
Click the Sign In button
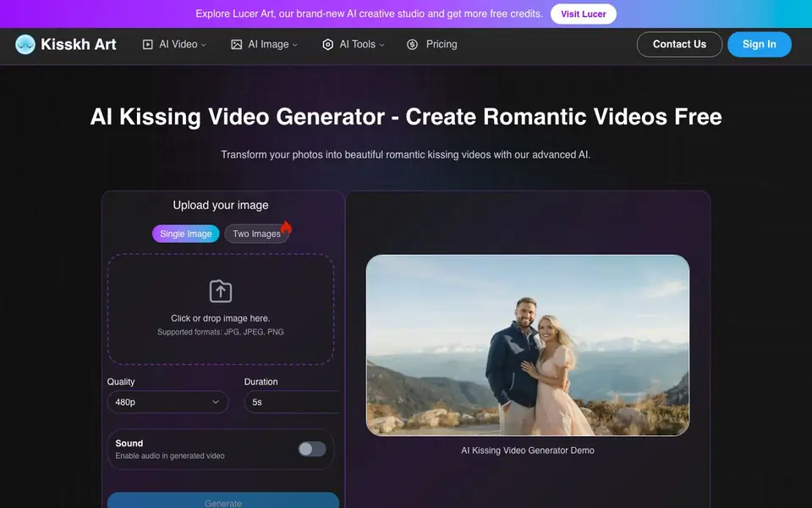tap(760, 45)
